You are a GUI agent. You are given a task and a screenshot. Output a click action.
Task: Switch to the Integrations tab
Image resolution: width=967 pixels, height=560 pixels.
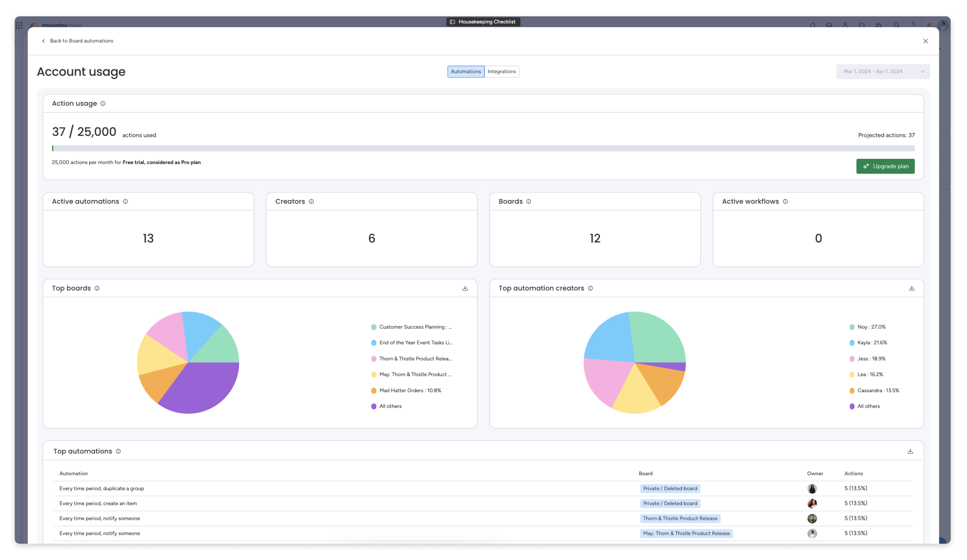[x=502, y=71]
